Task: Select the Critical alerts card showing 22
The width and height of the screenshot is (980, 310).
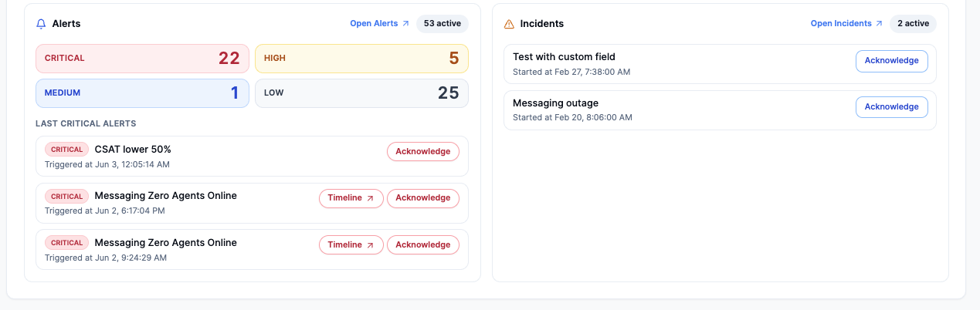Action: coord(142,59)
